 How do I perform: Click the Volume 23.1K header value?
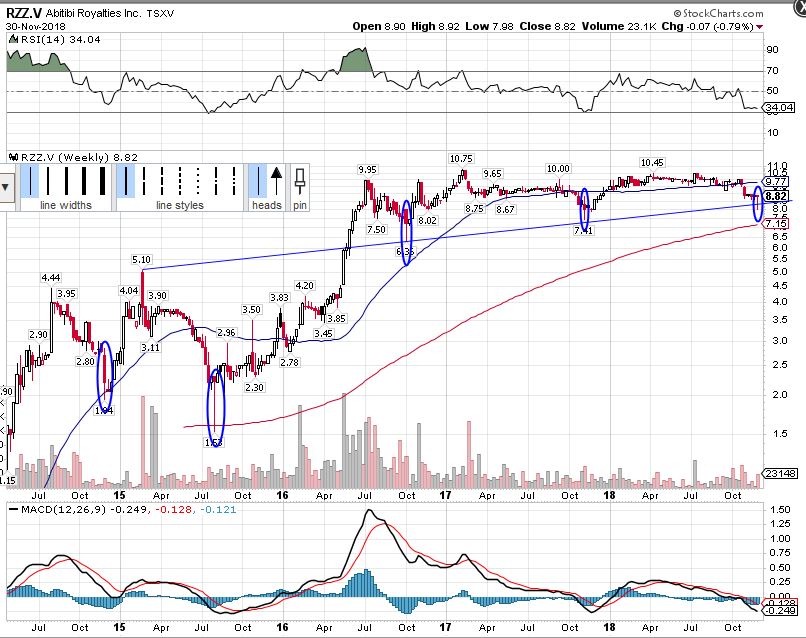[619, 26]
